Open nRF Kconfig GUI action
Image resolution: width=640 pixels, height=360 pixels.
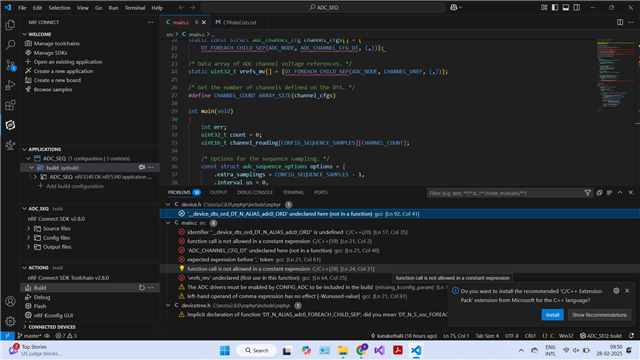53,316
